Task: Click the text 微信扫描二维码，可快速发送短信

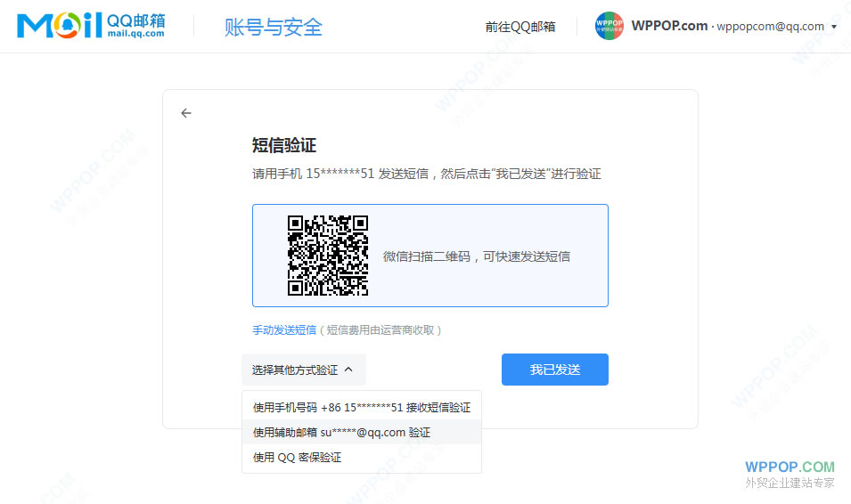Action: [477, 256]
